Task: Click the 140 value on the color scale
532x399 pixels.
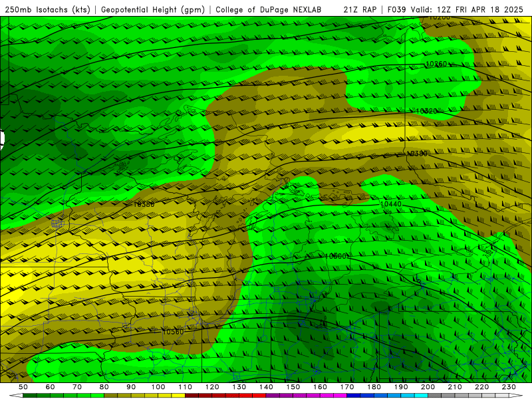Action: point(266,387)
